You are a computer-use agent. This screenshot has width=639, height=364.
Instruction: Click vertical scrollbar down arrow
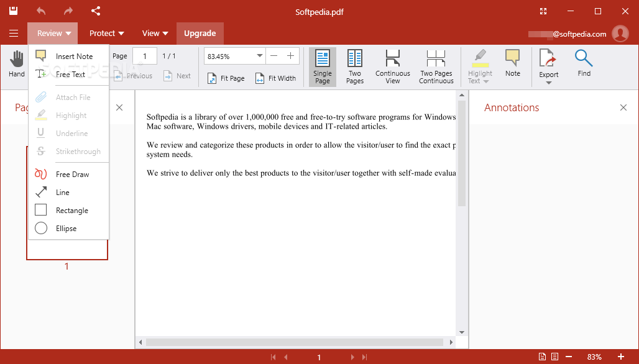pyautogui.click(x=462, y=332)
